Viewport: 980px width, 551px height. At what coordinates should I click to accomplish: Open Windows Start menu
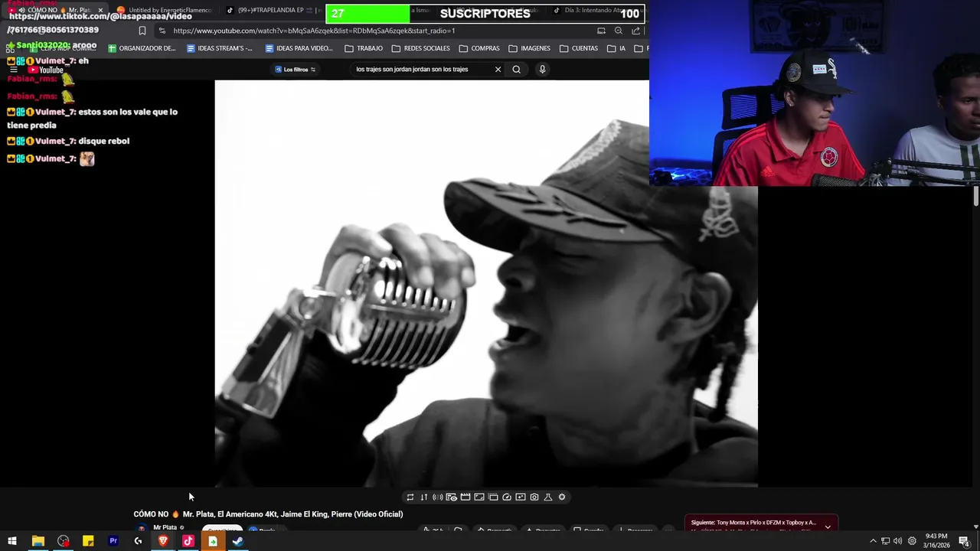pyautogui.click(x=12, y=541)
